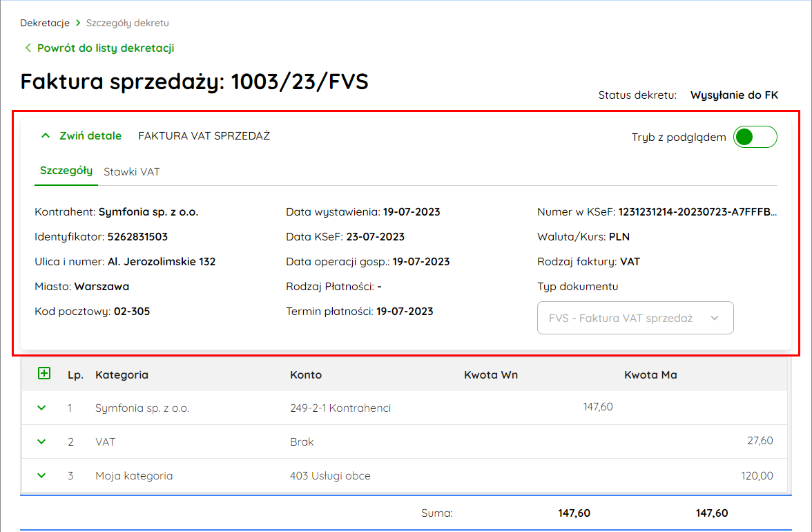
Task: Click the city value Warszawa
Action: tap(101, 287)
